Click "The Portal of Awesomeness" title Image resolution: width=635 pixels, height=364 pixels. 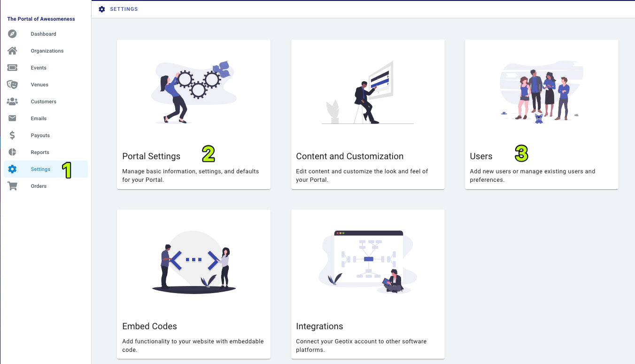pyautogui.click(x=41, y=19)
